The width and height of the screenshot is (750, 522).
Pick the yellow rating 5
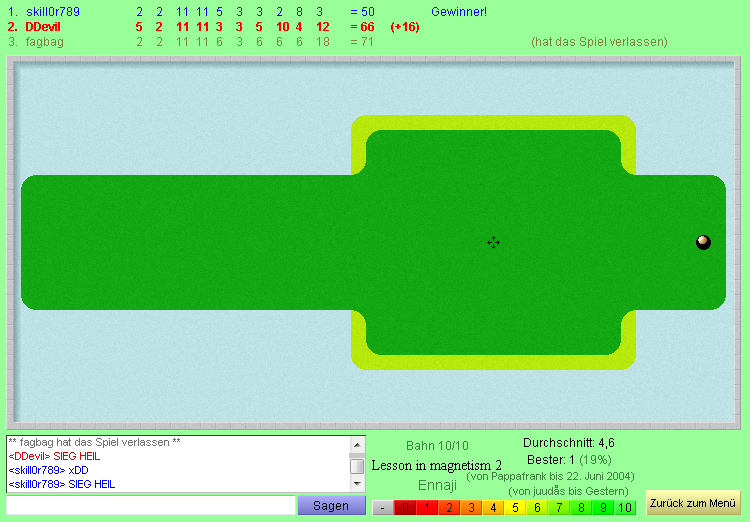515,508
